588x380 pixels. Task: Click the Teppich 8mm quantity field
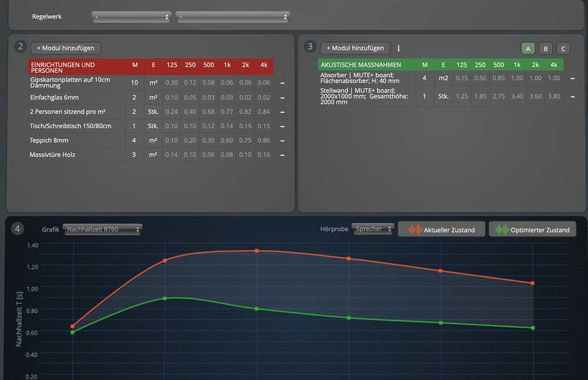point(135,141)
